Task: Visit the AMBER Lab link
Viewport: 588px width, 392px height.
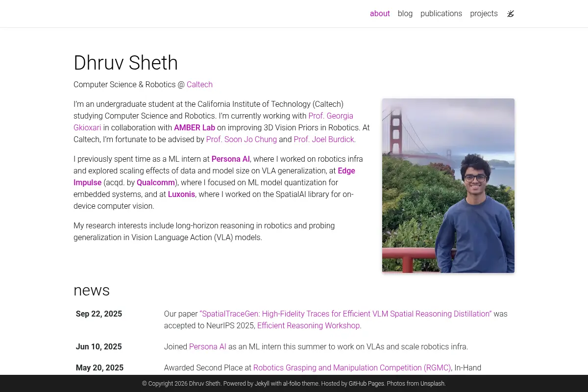Action: [195, 127]
